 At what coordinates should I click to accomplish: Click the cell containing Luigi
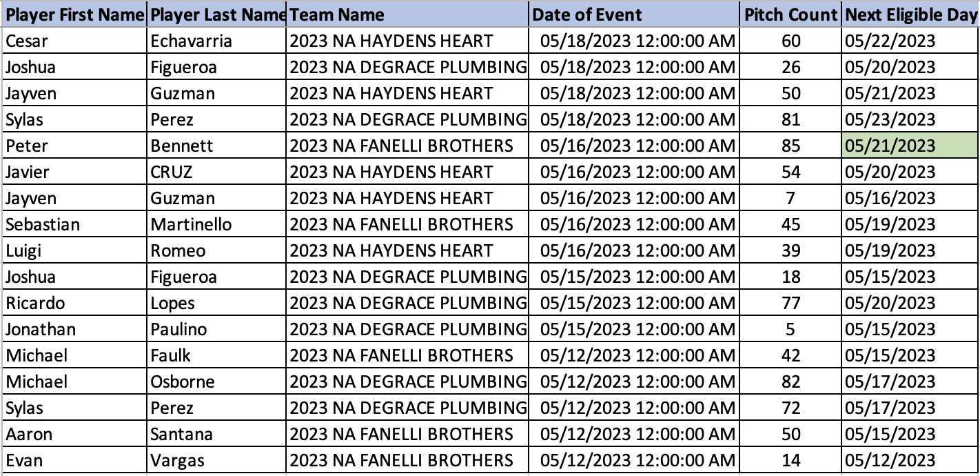74,250
